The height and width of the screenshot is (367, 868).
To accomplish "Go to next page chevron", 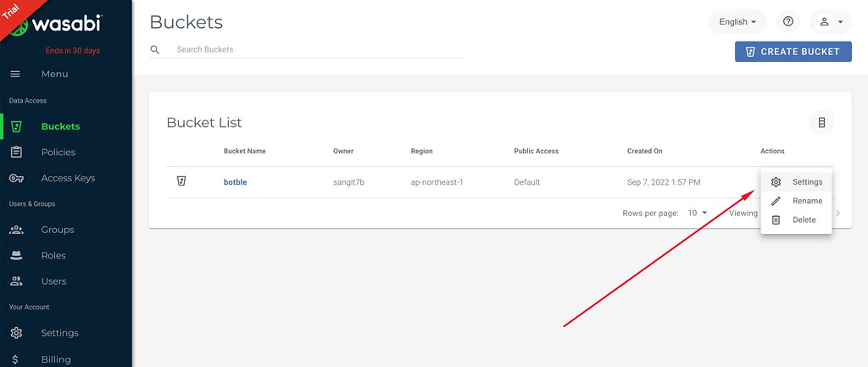I will tap(837, 213).
